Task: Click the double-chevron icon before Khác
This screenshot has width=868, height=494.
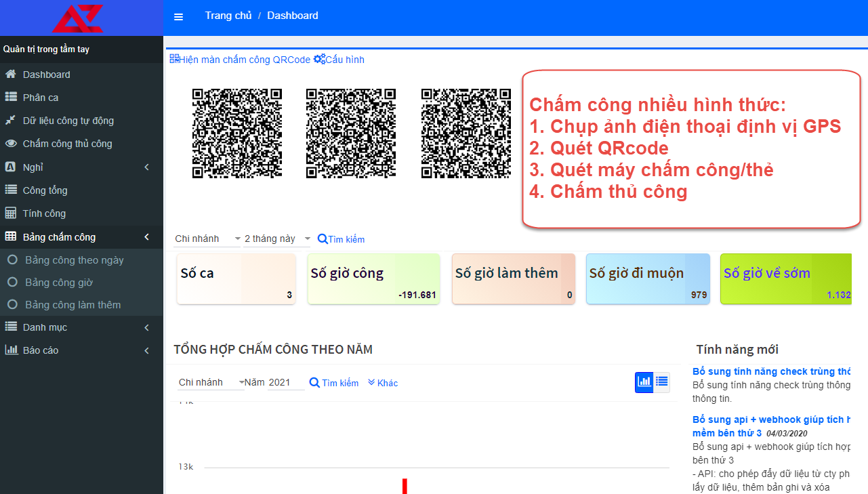Action: (x=371, y=382)
